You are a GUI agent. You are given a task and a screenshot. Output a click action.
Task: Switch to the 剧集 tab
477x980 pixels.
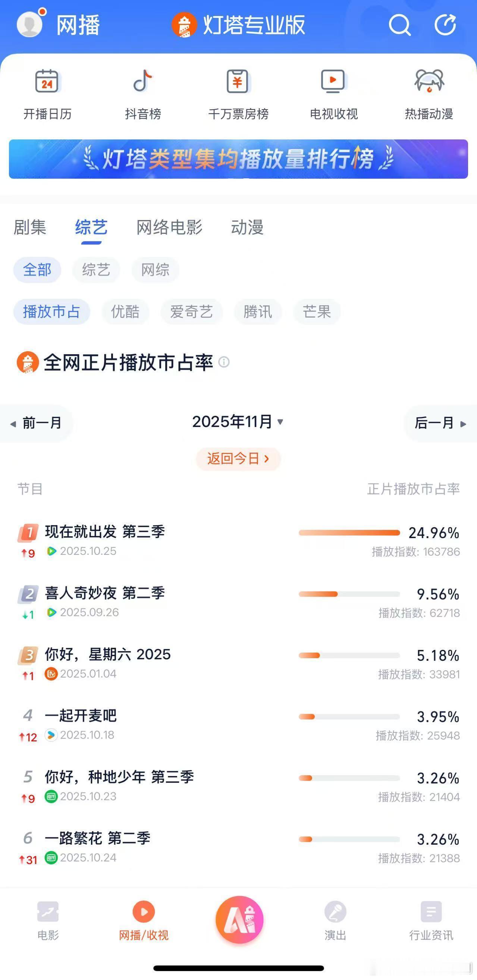click(x=30, y=227)
